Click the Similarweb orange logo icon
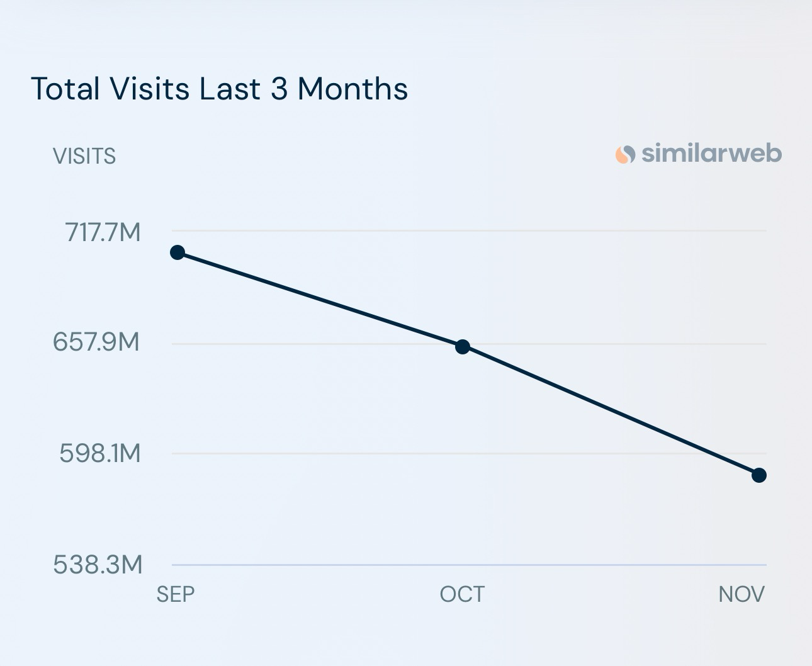This screenshot has height=666, width=812. pyautogui.click(x=625, y=154)
